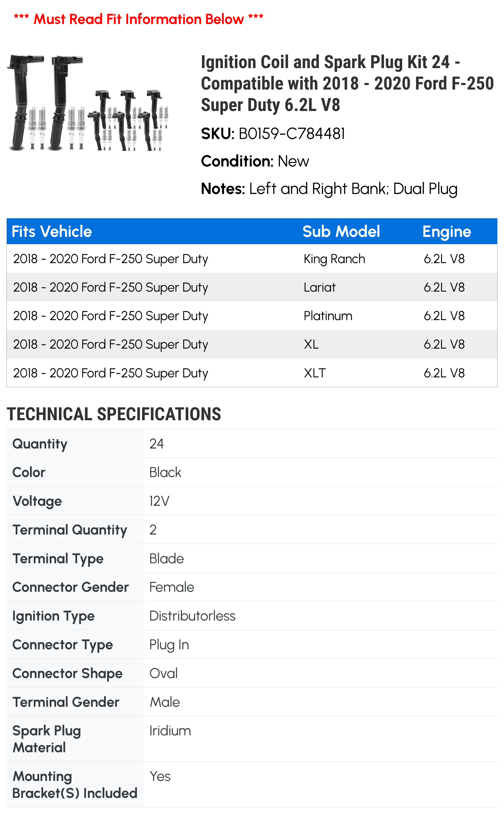Click the Sub Model column header
Screen dimensions: 504x814
click(x=341, y=232)
